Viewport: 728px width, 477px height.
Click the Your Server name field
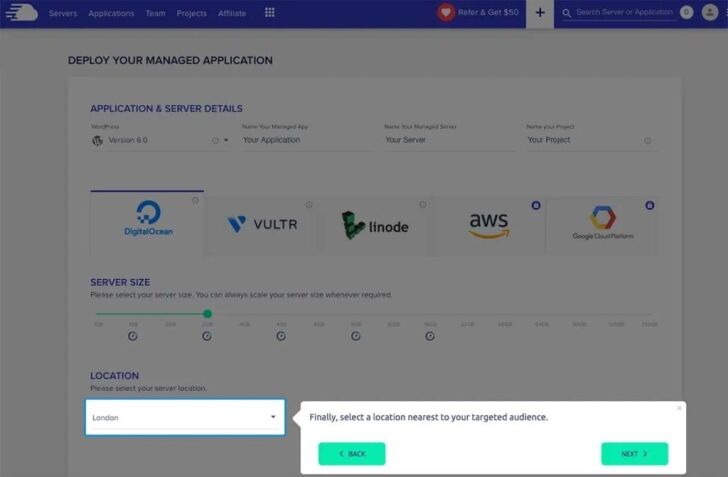448,140
